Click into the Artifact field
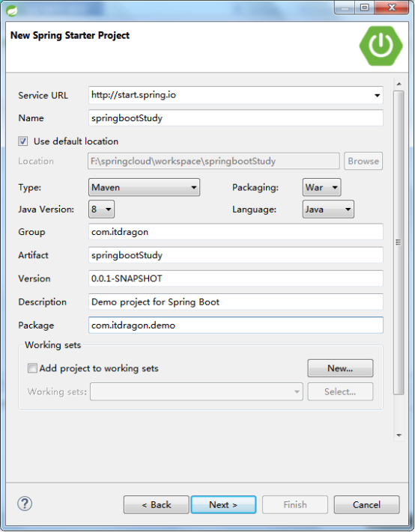Viewport: 415px width, 532px height. click(236, 255)
